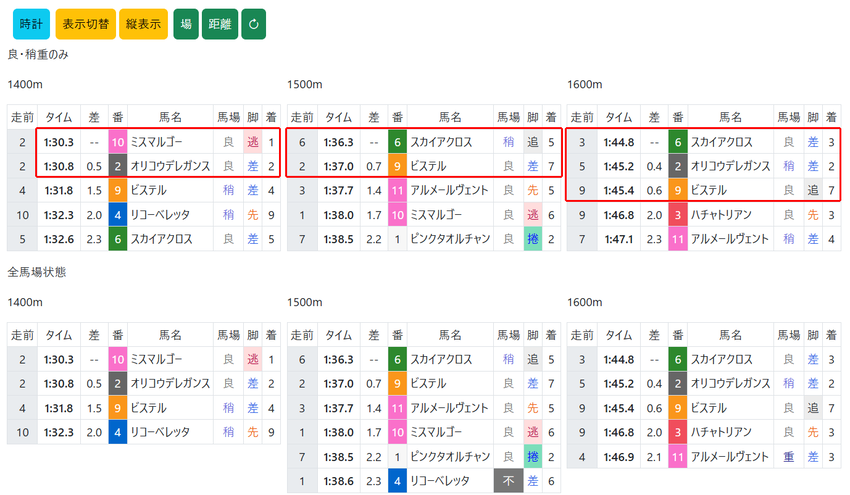Screen dimensions: 850x495
Task: Select オリコウデレガンス in top 1400m table
Action: tap(170, 166)
